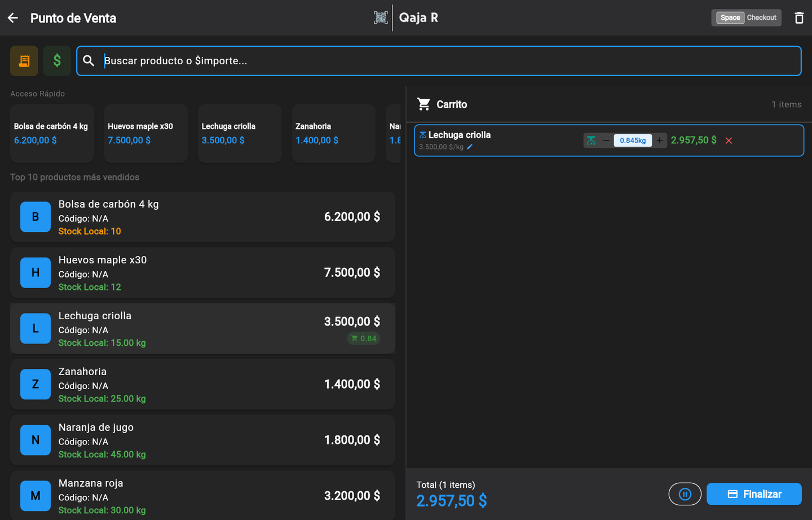Click the back arrow beside Punto de Venta
The width and height of the screenshot is (812, 520).
tap(13, 18)
